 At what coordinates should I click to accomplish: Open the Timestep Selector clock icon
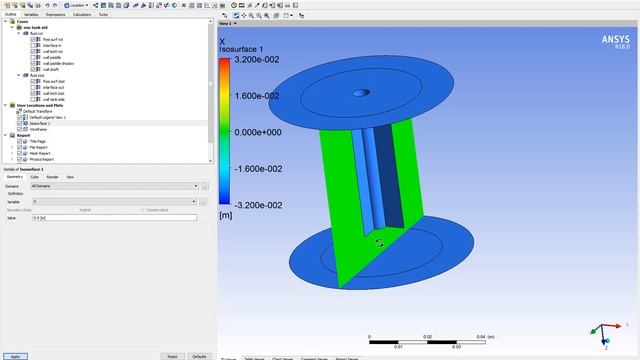(x=234, y=5)
